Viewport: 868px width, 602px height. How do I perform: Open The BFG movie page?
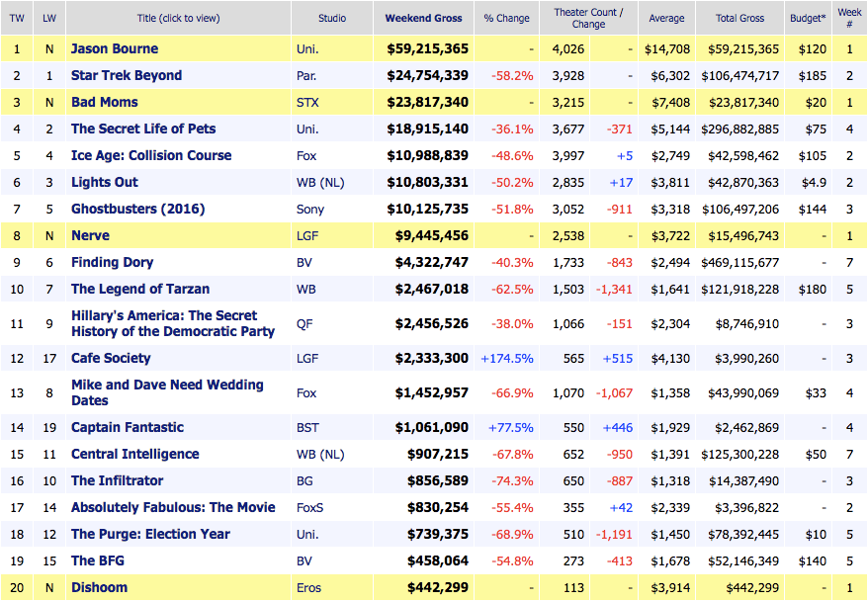(98, 560)
